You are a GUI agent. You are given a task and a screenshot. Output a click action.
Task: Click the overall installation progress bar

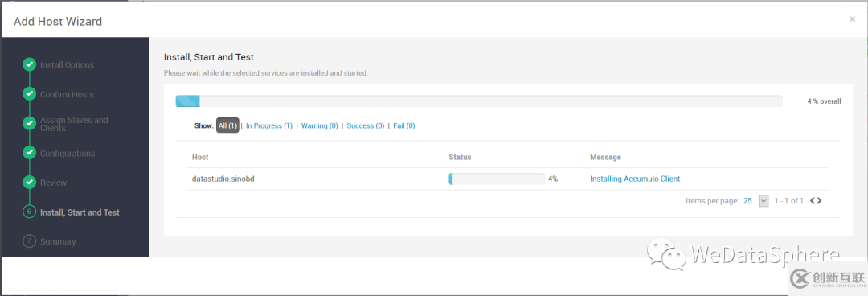pyautogui.click(x=479, y=101)
